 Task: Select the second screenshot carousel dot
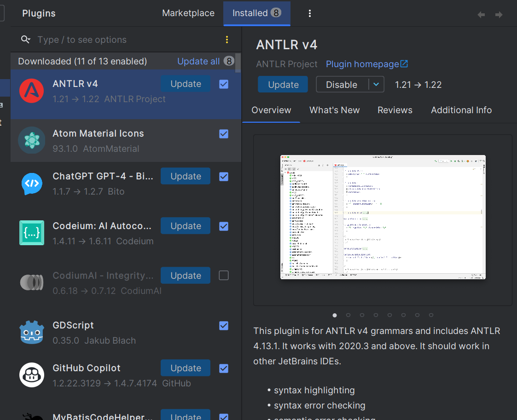pos(348,315)
